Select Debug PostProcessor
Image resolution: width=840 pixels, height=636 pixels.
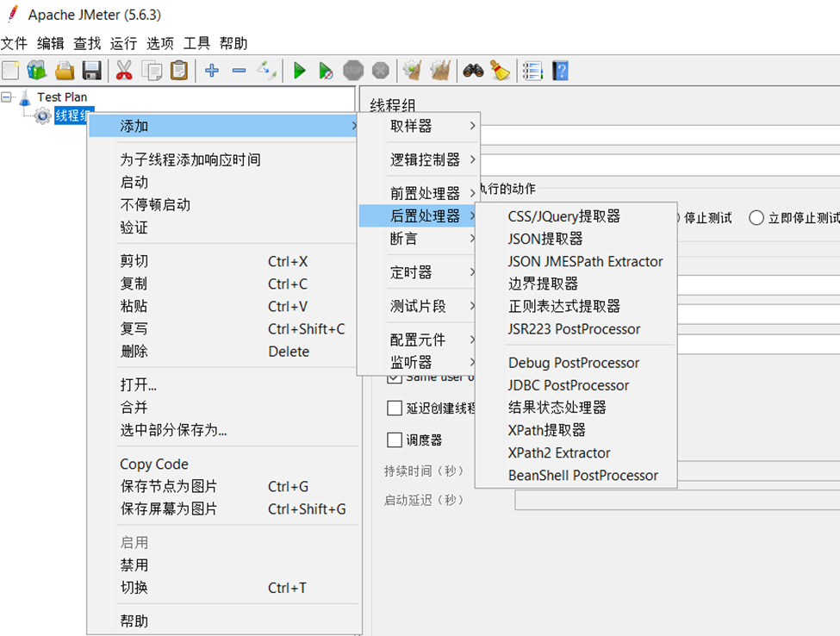tap(576, 363)
